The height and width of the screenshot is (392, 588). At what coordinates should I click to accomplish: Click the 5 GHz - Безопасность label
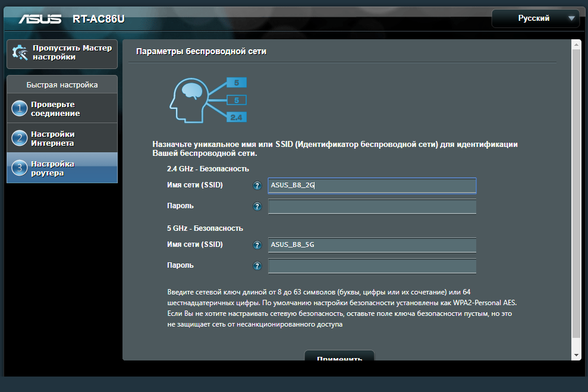tap(205, 228)
